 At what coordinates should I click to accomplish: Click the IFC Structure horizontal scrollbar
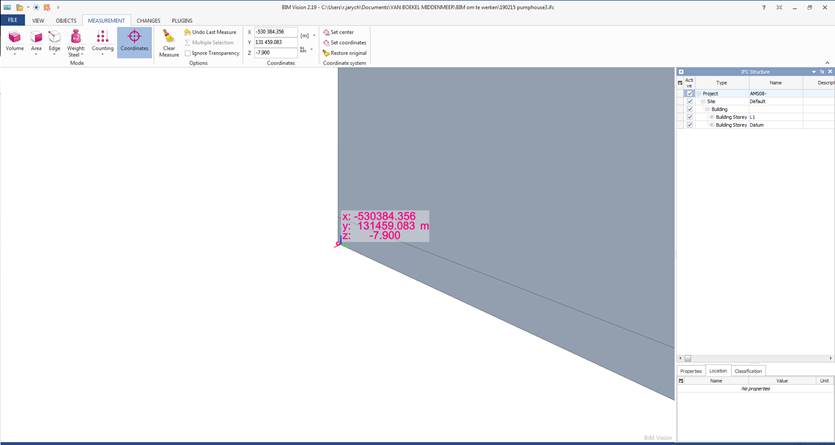755,358
